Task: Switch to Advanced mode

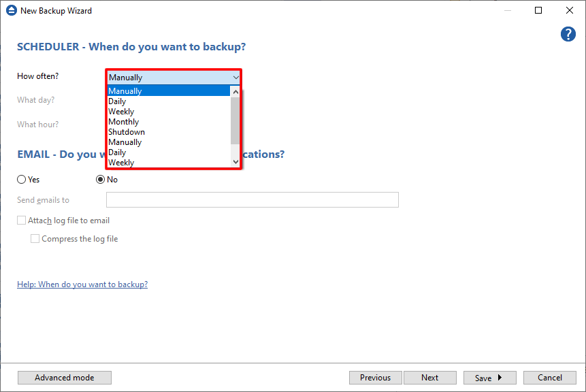Action: point(65,378)
